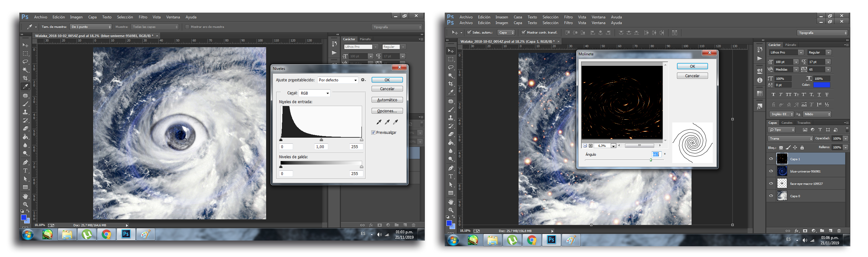Click the Opciones... button in Niveles
Image resolution: width=868 pixels, height=257 pixels.
tap(387, 111)
